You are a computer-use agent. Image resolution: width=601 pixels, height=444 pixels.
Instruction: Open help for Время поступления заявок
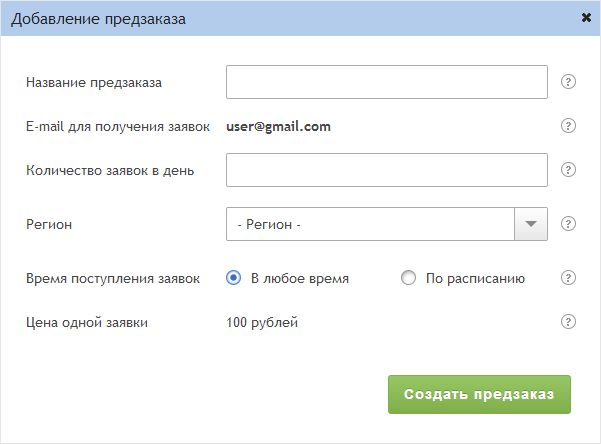click(x=568, y=278)
